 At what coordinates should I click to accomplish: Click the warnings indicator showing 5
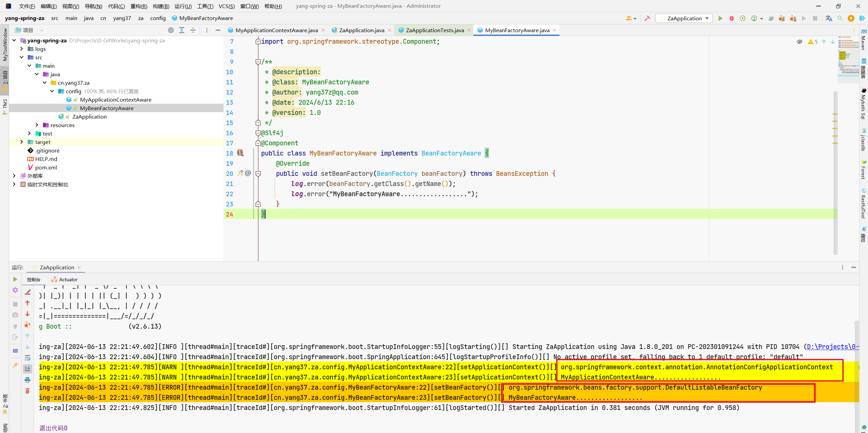813,42
